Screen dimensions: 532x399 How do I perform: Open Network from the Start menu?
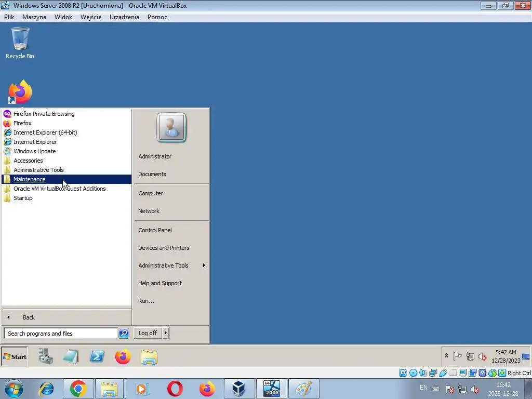click(x=149, y=211)
